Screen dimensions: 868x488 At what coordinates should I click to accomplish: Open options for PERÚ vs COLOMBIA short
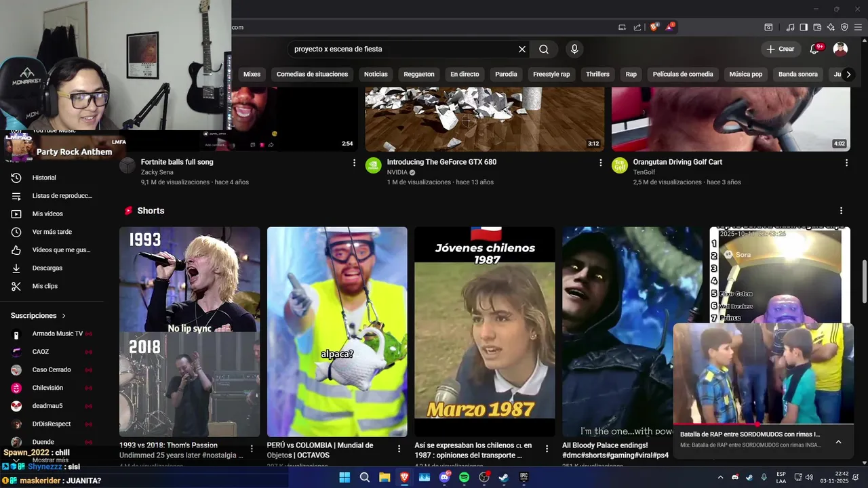coord(399,449)
